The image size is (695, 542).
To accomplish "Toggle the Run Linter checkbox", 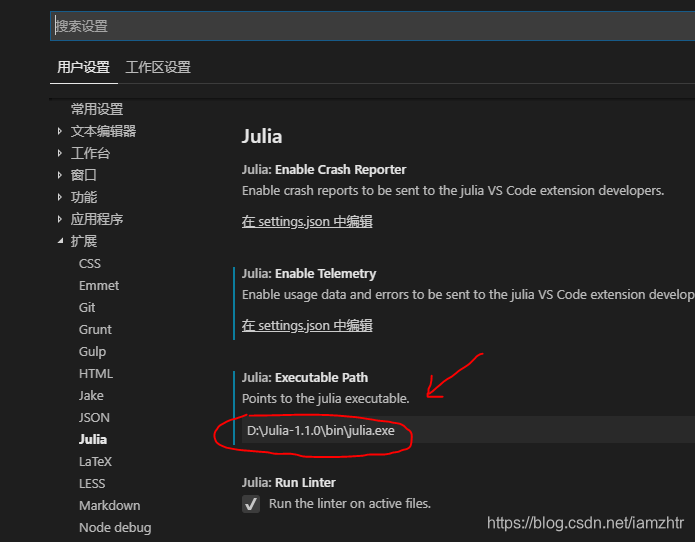I will click(251, 504).
